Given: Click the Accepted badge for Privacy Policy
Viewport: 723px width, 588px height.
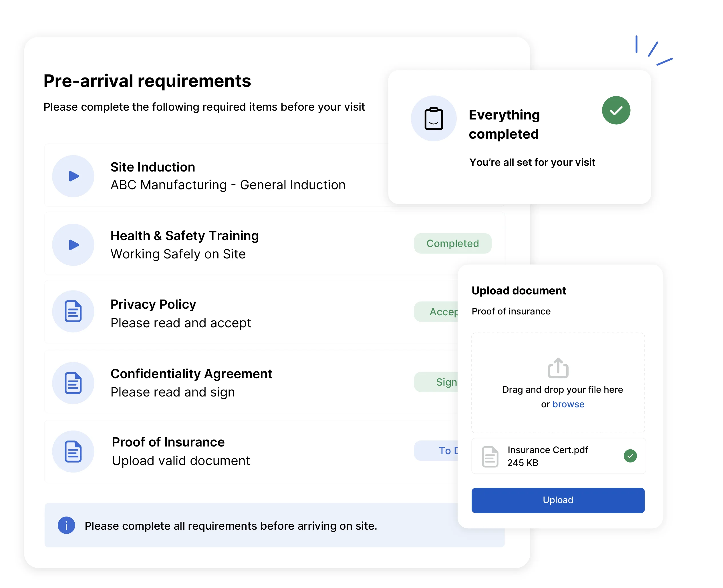Looking at the screenshot, I should [x=436, y=312].
